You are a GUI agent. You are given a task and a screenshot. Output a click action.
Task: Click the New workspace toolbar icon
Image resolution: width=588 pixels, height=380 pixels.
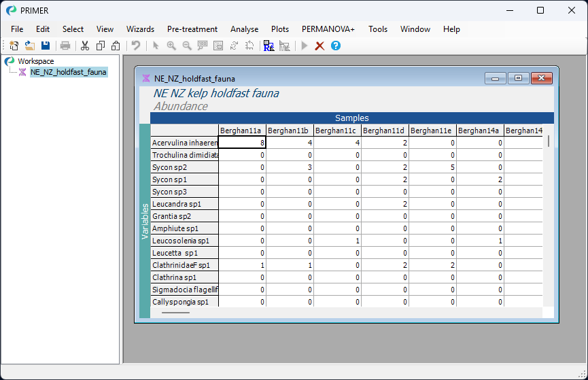tap(14, 46)
